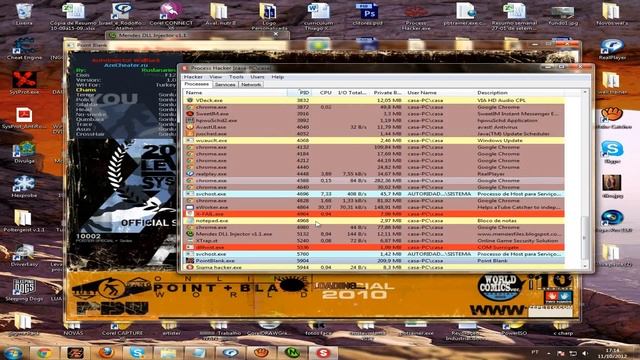Image resolution: width=640 pixels, height=360 pixels.
Task: Open the Divulga desktop icon
Action: click(x=24, y=152)
